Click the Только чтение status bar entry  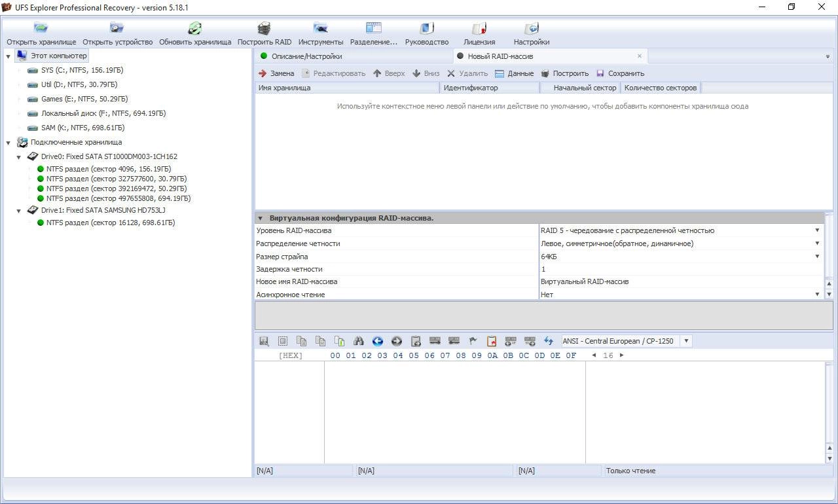[718, 471]
